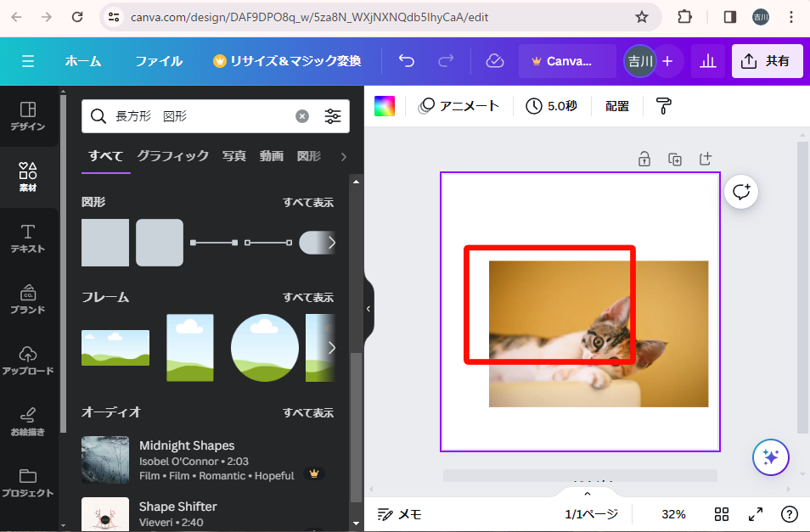Open the comment bubble icon beside the canvas
810x532 pixels.
[741, 192]
